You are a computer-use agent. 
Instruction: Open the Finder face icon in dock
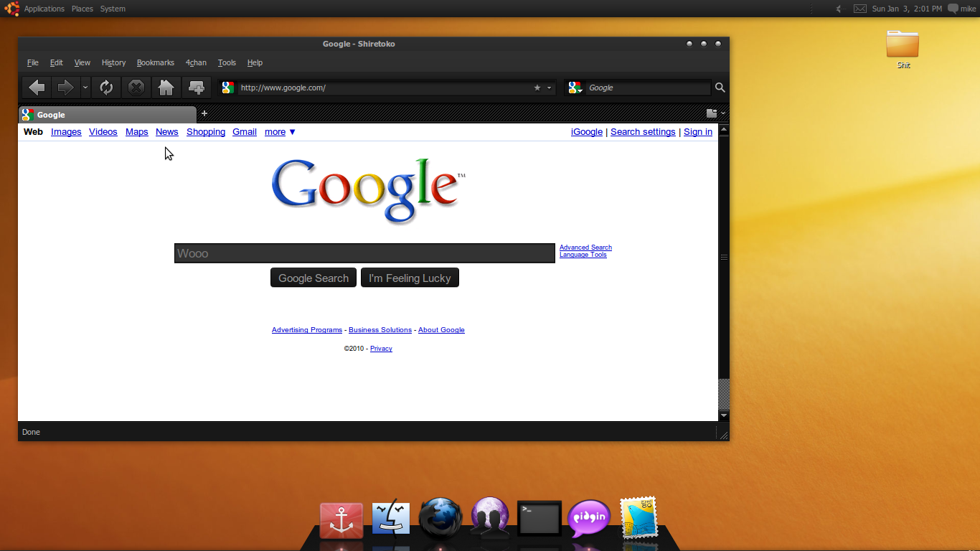coord(391,518)
